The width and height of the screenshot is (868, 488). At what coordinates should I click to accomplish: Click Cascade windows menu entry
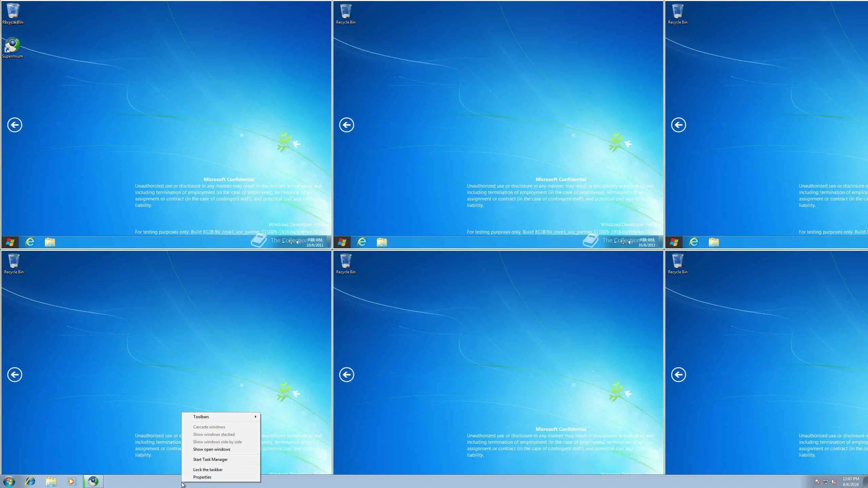[209, 427]
